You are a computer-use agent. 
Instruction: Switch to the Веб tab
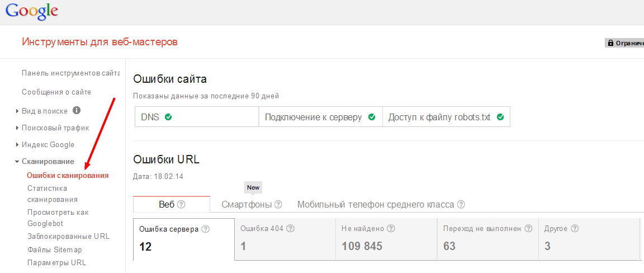point(172,204)
